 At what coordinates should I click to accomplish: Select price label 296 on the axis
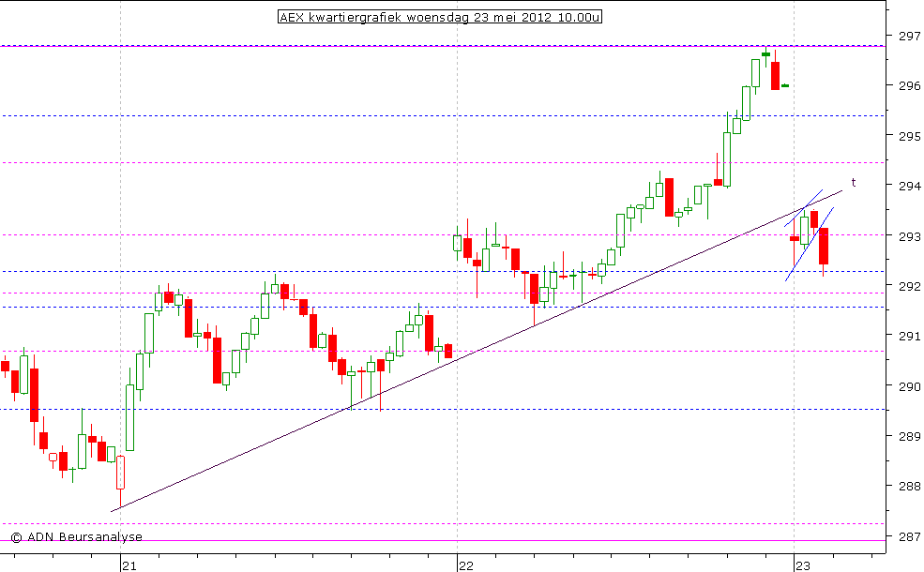(x=909, y=86)
